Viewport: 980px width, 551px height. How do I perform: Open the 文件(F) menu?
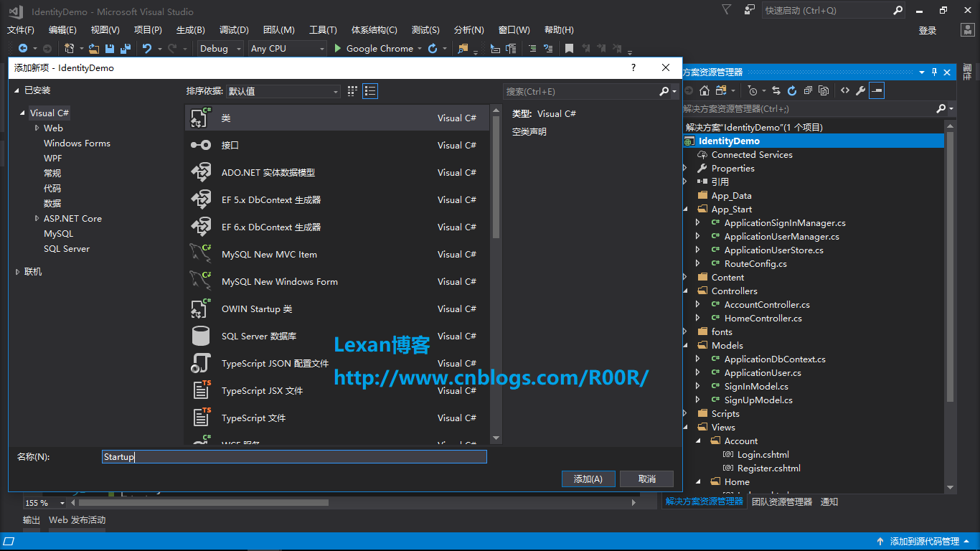pos(21,29)
